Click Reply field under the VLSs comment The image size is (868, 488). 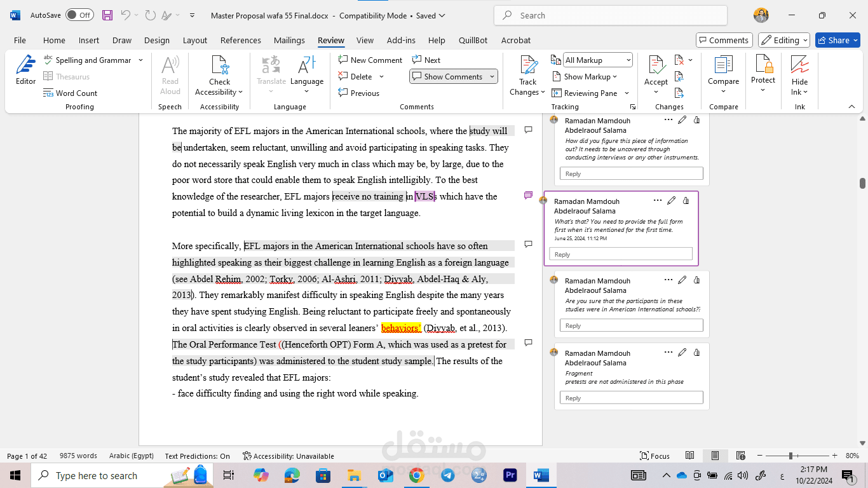620,254
